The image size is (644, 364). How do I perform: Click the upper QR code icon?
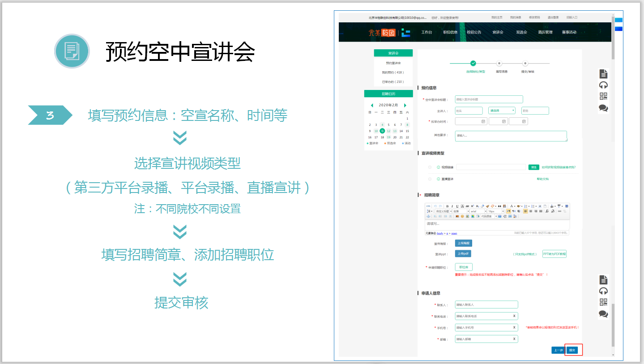(603, 96)
